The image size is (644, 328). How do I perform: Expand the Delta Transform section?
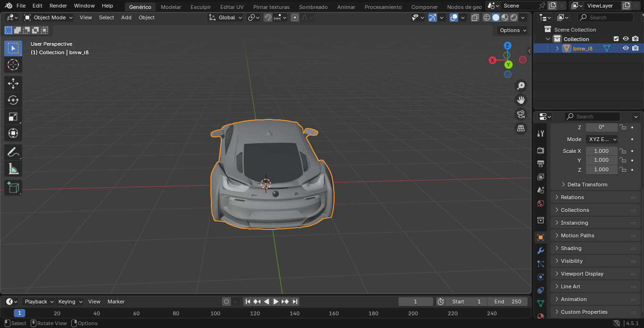(587, 185)
